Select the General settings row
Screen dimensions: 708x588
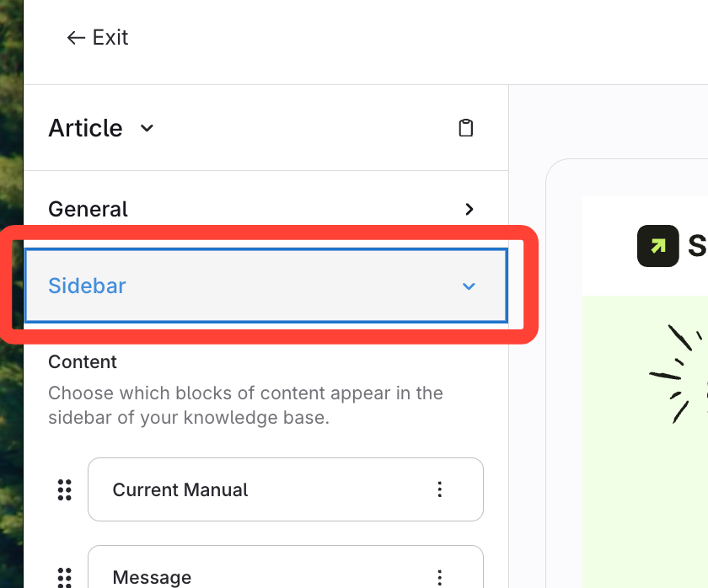coord(253,209)
